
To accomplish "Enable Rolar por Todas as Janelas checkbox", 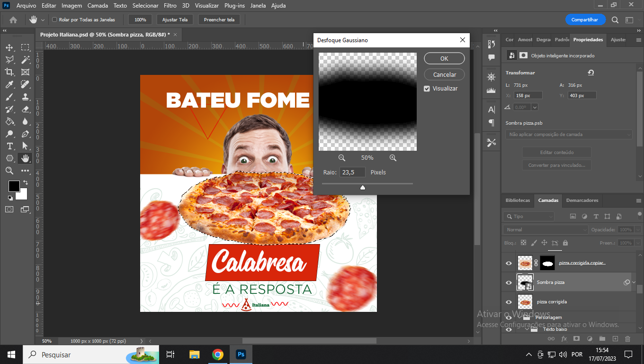I will click(54, 20).
